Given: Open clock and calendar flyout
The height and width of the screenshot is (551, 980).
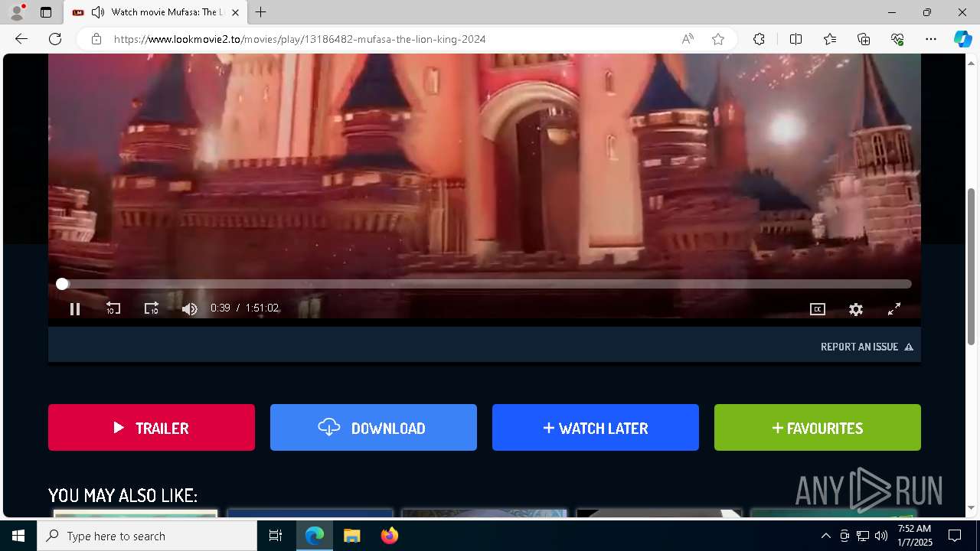Looking at the screenshot, I should pyautogui.click(x=914, y=536).
